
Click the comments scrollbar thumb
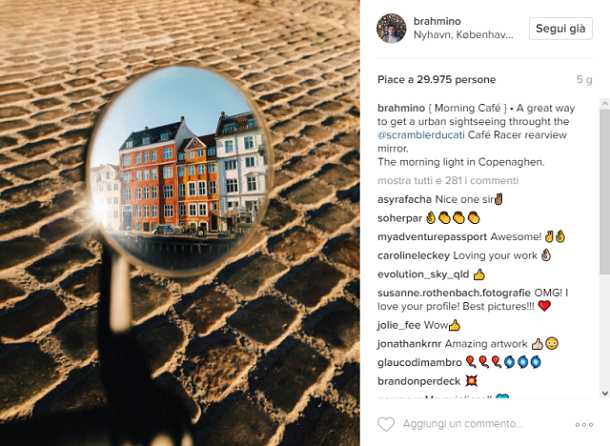click(x=605, y=191)
